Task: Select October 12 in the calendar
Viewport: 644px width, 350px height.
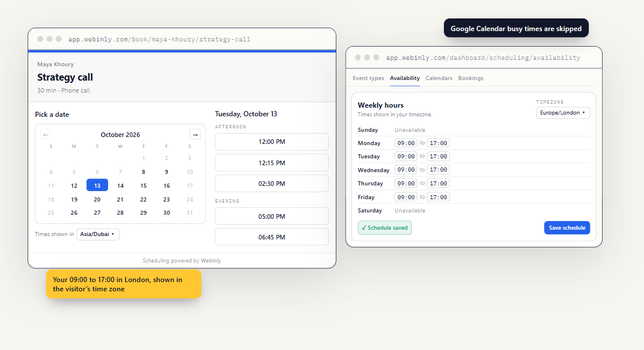Action: [x=74, y=185]
